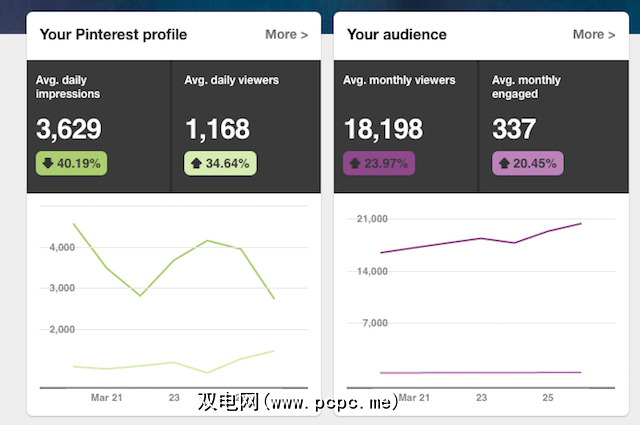Click the 337 monthly engaged value

(x=515, y=130)
